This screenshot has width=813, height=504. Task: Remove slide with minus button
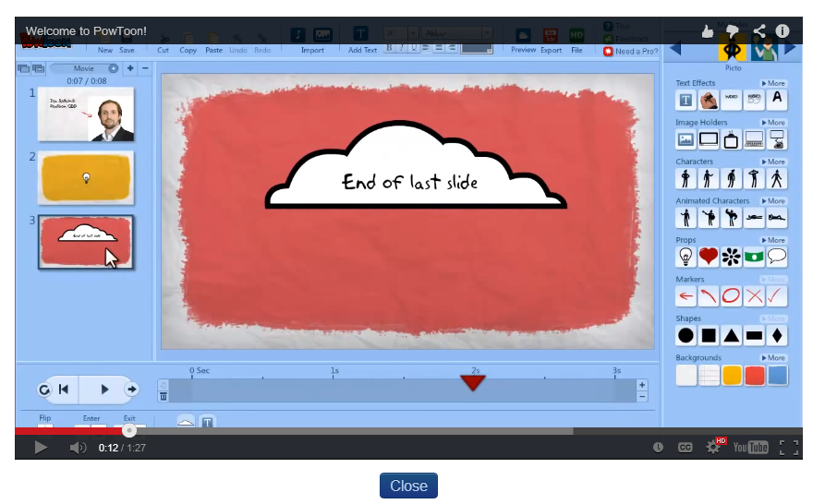point(145,68)
